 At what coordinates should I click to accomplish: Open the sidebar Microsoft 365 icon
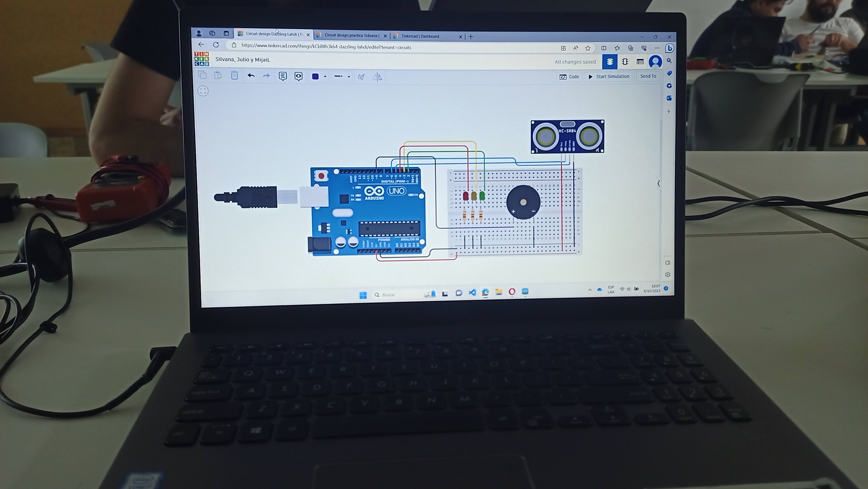tap(669, 85)
